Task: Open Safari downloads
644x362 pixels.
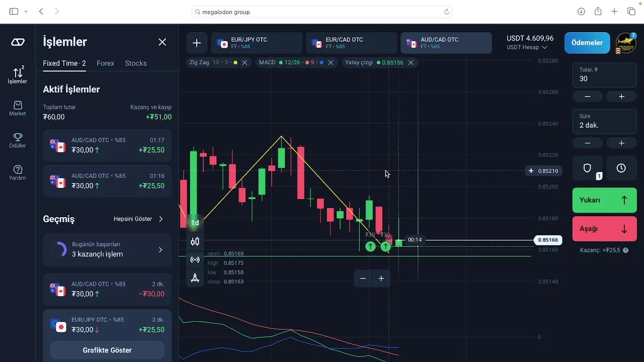Action: tap(581, 12)
